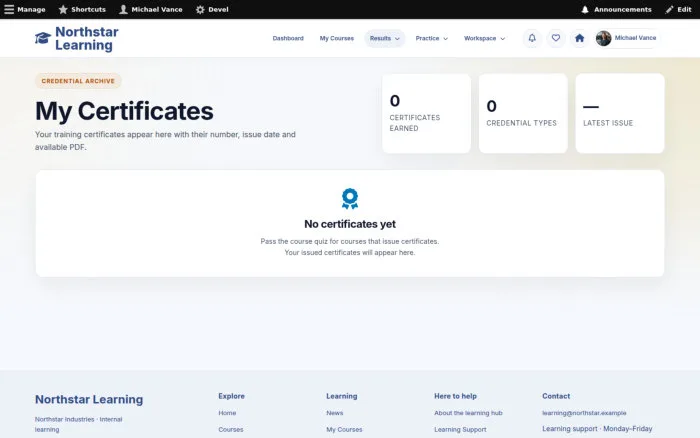Open About the learning hub link
The height and width of the screenshot is (438, 700).
tap(468, 413)
